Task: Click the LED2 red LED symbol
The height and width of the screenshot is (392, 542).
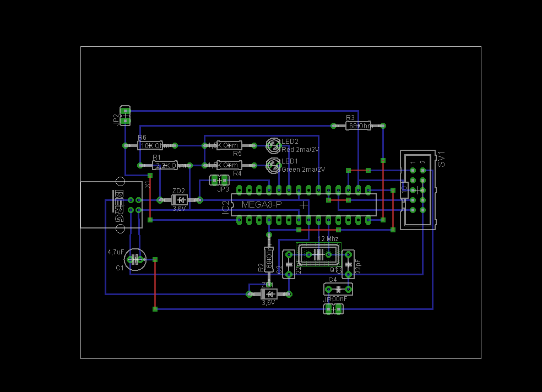Action: [273, 146]
